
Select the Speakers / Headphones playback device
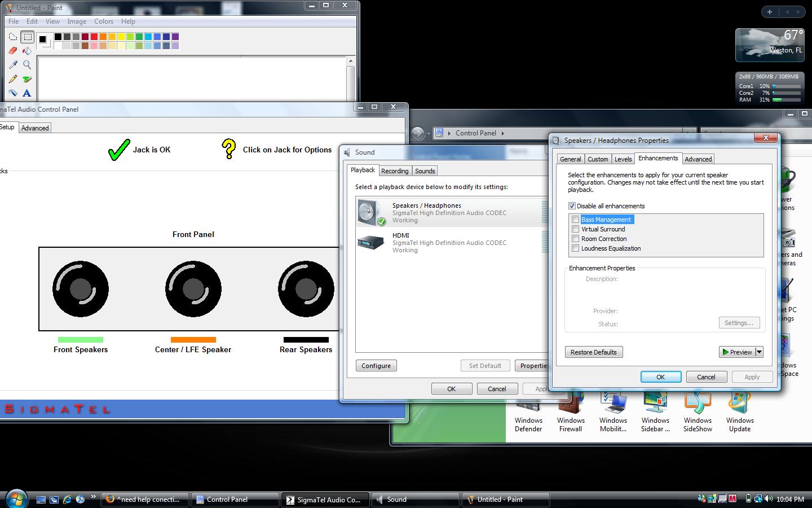(451, 213)
